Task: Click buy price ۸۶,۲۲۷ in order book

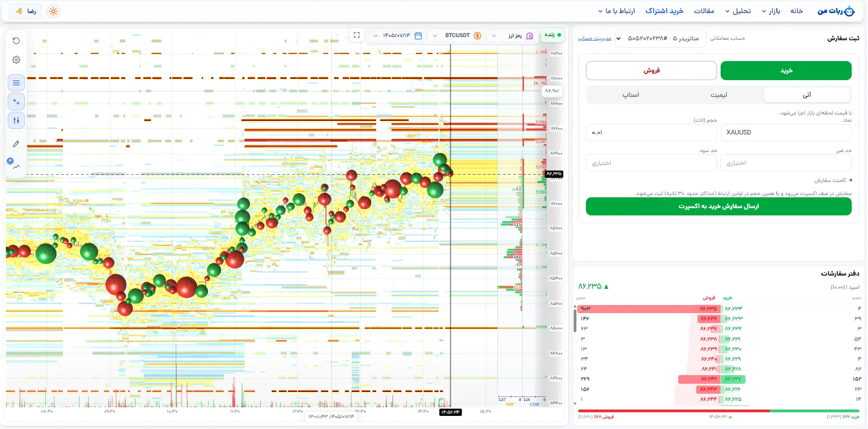Action: click(733, 379)
